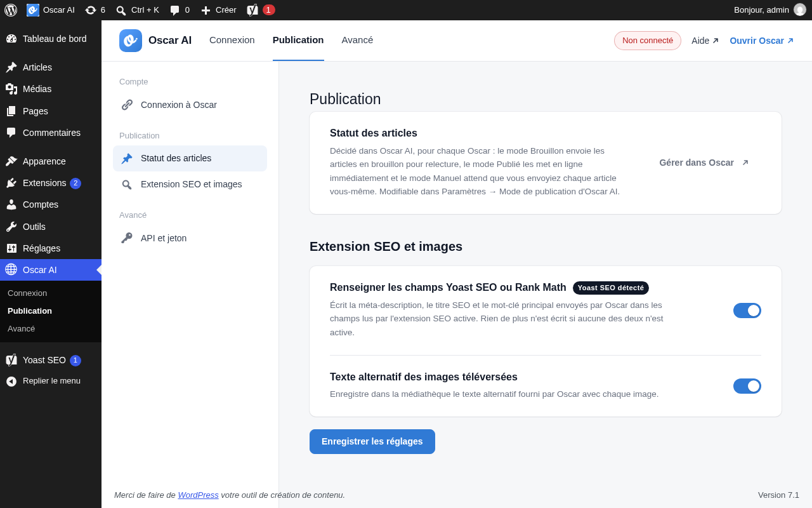Switch to the Avancé tab
Screen dimensions: 812x508
[x=357, y=40]
